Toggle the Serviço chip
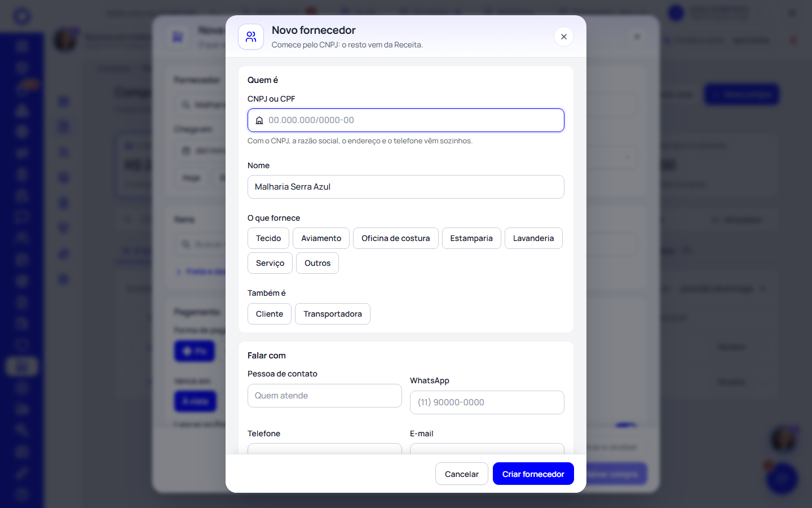Screen dimensions: 812x508 click(x=270, y=263)
